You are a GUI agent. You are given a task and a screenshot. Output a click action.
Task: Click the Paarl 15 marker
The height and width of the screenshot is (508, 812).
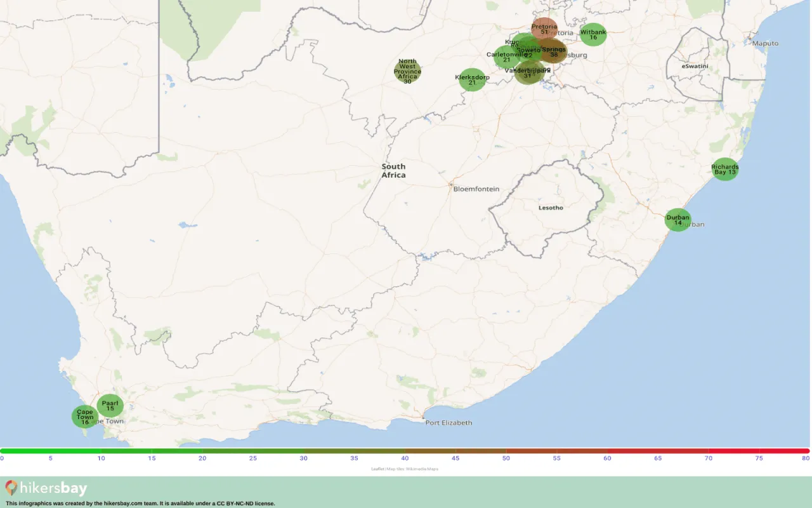110,406
